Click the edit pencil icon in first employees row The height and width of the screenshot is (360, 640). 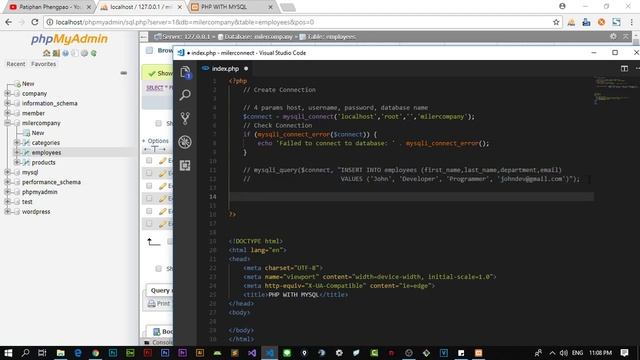[163, 161]
